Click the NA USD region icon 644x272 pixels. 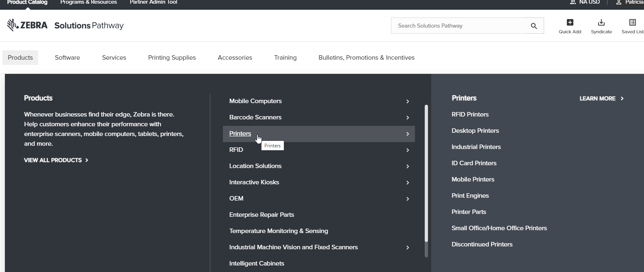[573, 2]
